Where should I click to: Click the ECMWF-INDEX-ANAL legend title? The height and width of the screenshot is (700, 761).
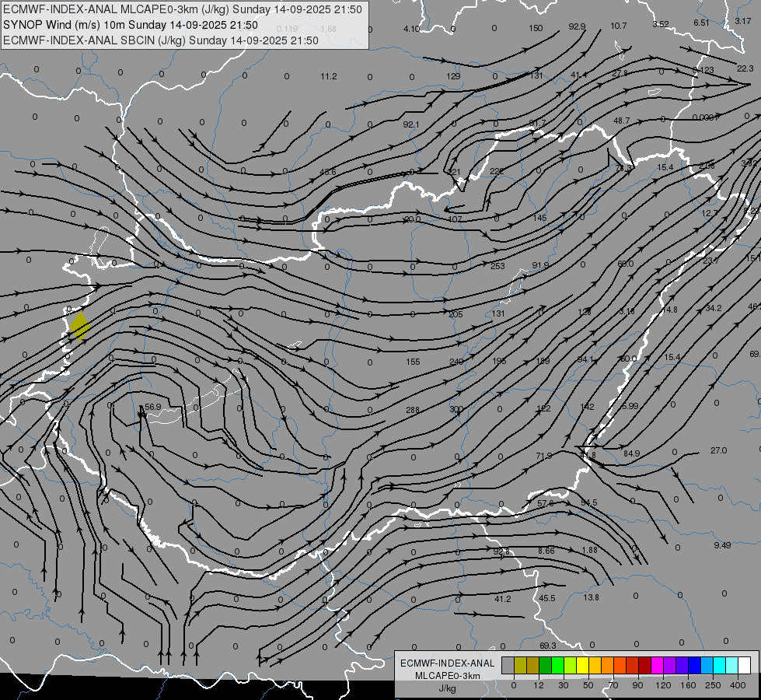447,663
